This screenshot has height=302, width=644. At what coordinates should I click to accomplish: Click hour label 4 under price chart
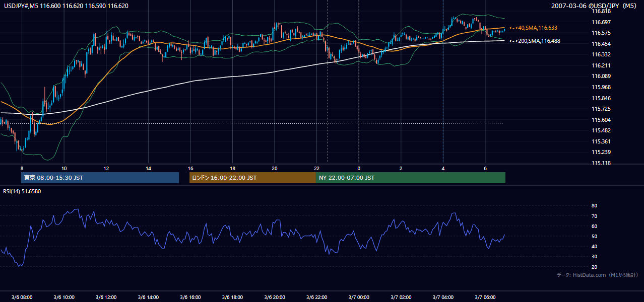click(443, 168)
